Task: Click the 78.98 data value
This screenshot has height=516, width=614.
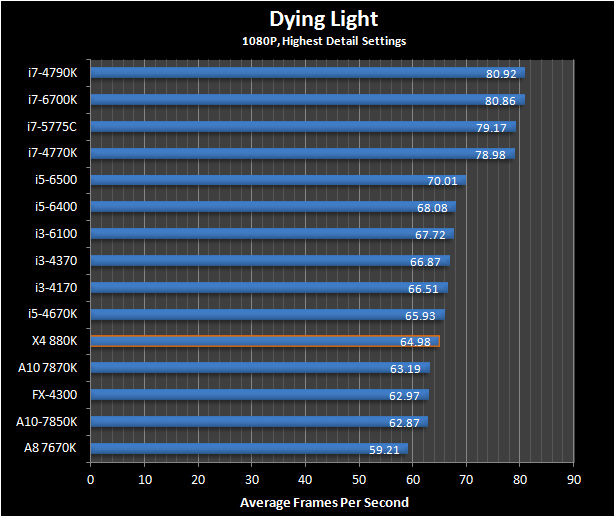Action: coord(490,155)
